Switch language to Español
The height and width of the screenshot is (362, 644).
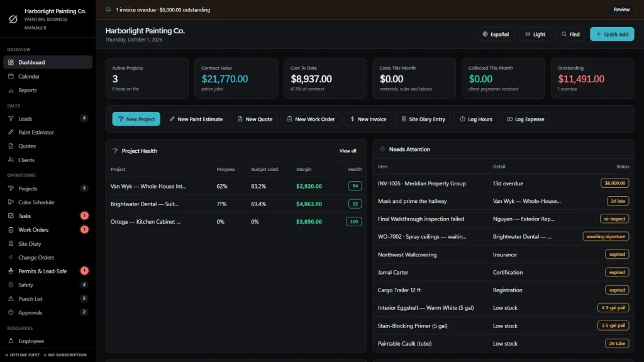tap(496, 34)
